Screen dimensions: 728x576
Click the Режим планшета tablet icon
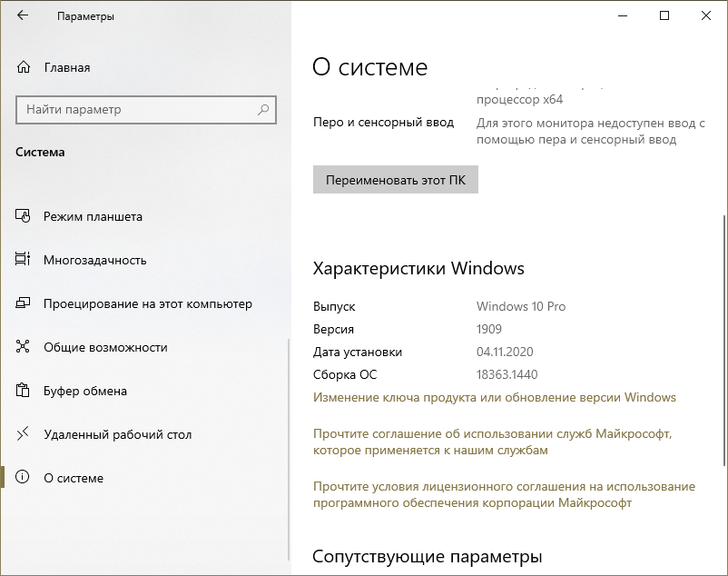pyautogui.click(x=24, y=217)
